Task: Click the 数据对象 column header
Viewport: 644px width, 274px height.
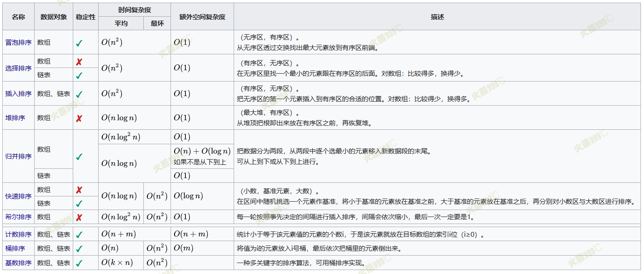Action: (x=53, y=17)
